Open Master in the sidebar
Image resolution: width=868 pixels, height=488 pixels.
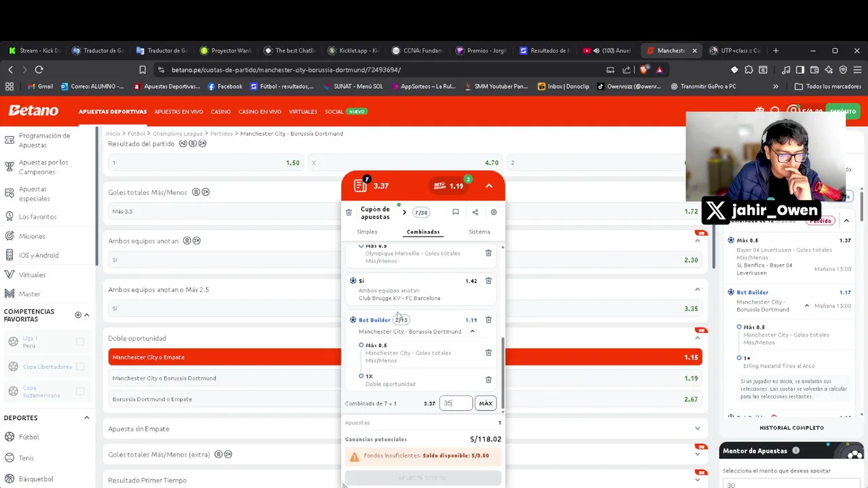pyautogui.click(x=30, y=293)
